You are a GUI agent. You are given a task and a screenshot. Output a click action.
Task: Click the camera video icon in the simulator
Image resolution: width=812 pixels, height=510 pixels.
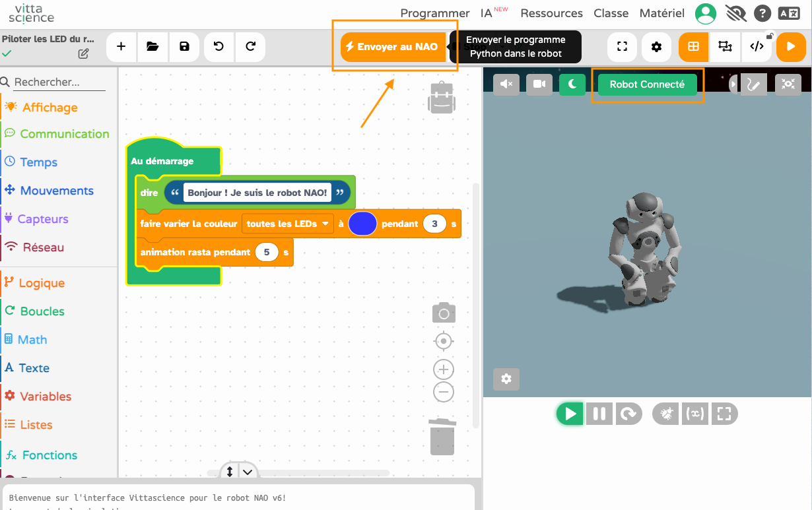click(x=539, y=84)
